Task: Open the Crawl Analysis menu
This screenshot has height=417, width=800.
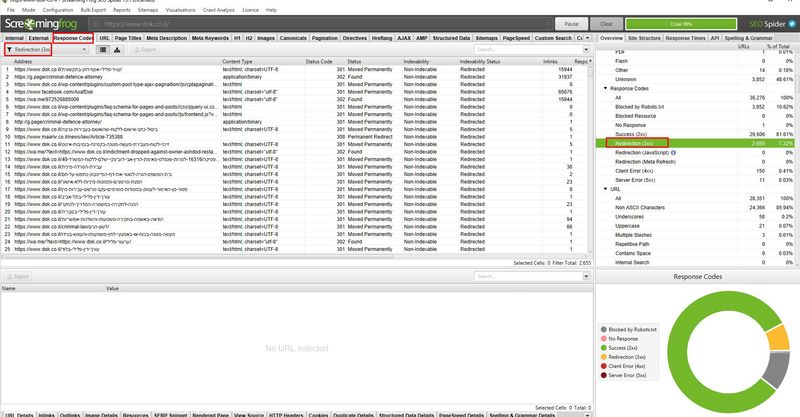Action: (x=219, y=10)
